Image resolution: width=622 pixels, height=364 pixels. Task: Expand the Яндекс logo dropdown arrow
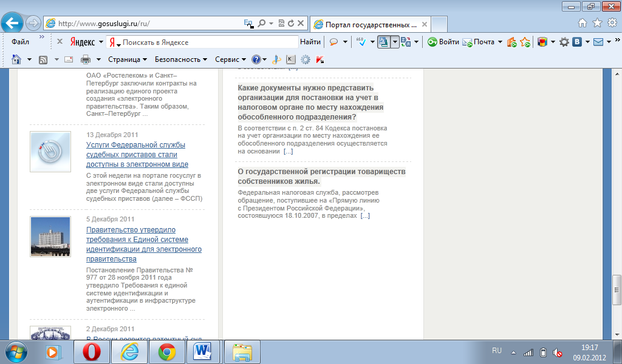(101, 42)
